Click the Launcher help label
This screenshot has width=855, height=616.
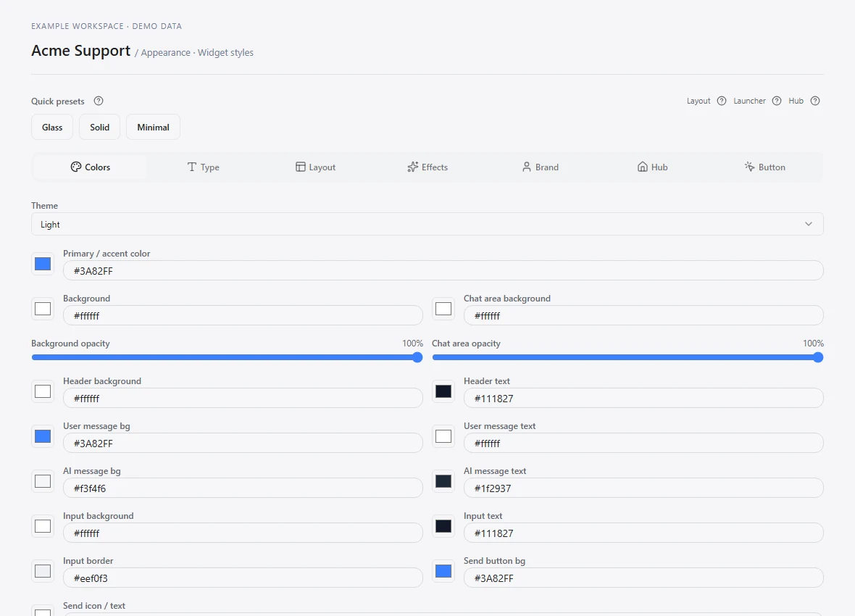[x=749, y=101]
